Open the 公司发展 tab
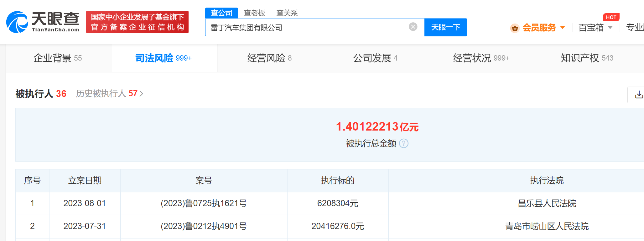The height and width of the screenshot is (241, 644). tap(375, 58)
